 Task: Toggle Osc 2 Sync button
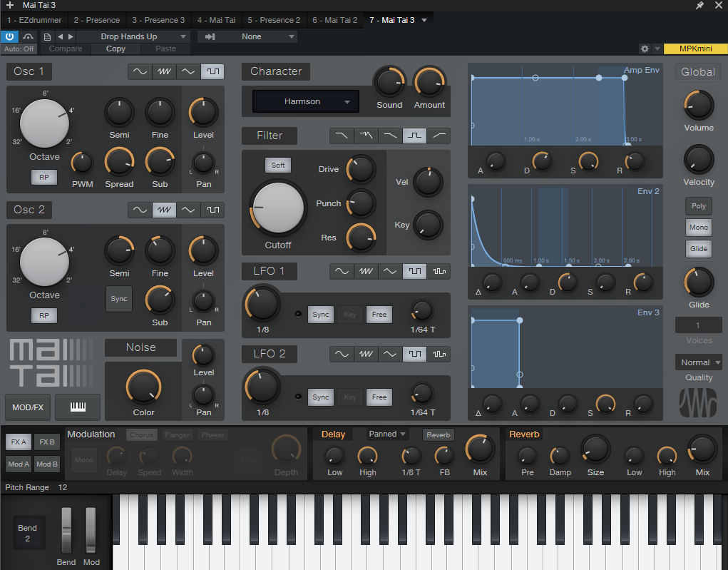[x=119, y=299]
